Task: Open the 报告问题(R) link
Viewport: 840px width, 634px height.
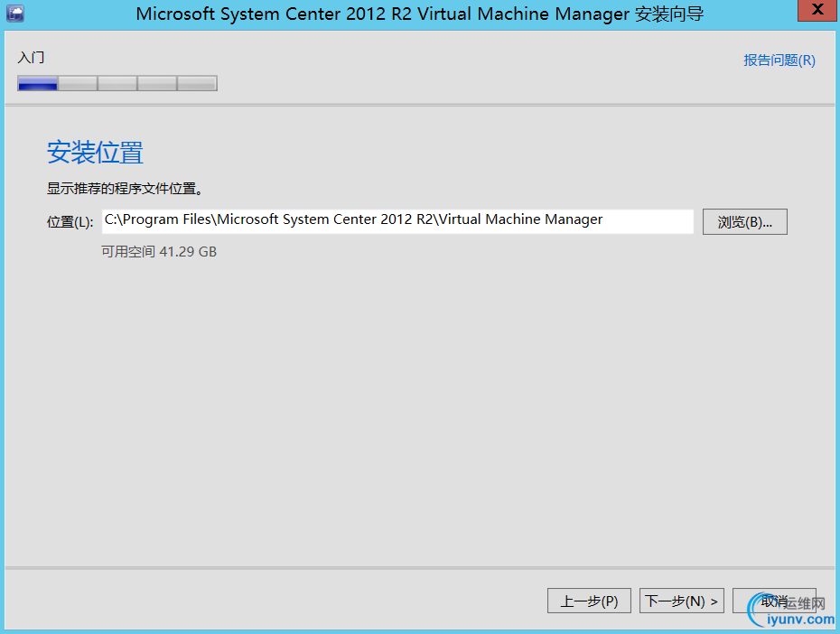Action: [779, 61]
